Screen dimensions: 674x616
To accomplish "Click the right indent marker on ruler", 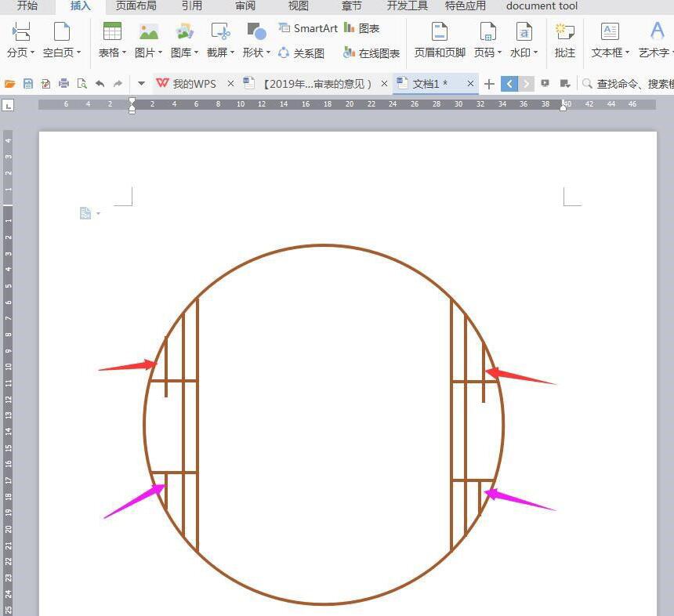I will click(x=563, y=106).
